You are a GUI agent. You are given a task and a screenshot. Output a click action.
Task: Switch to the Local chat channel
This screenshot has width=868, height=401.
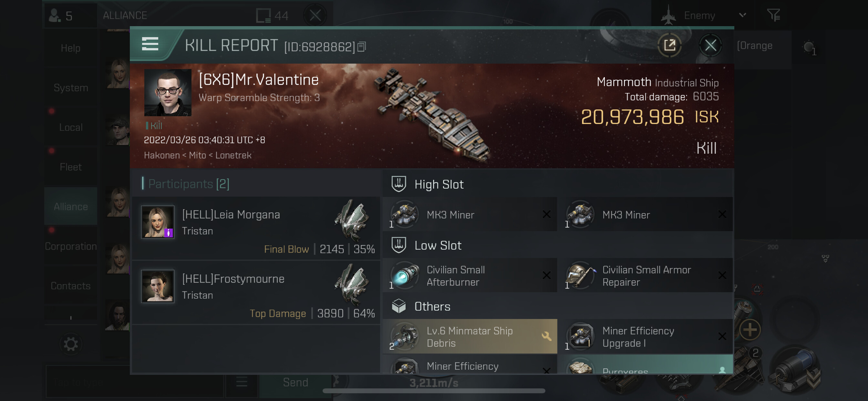(71, 128)
